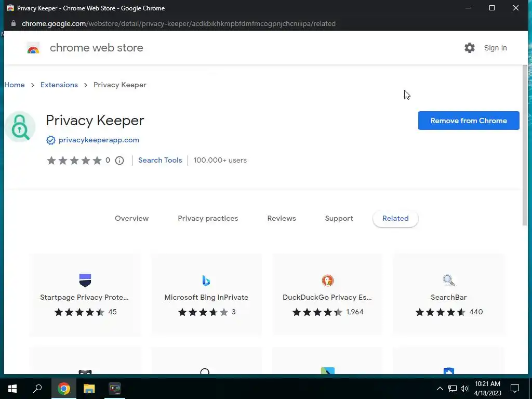Click the Privacy Keeper breadcrumb text
The image size is (532, 399).
(x=120, y=85)
